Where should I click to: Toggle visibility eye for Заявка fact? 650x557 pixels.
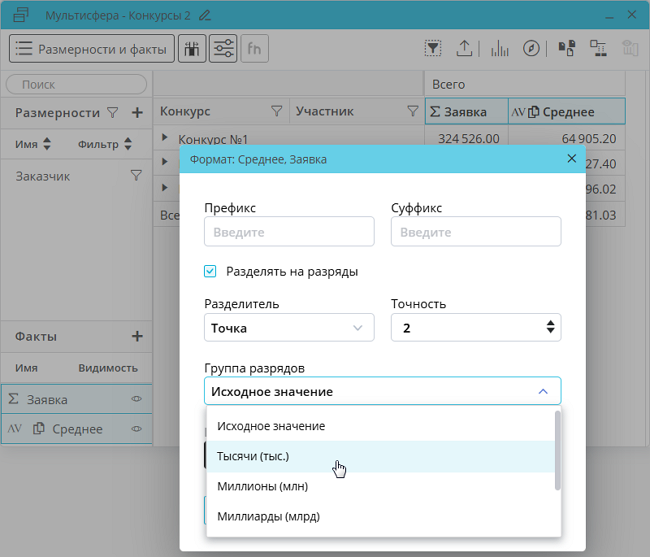(137, 399)
